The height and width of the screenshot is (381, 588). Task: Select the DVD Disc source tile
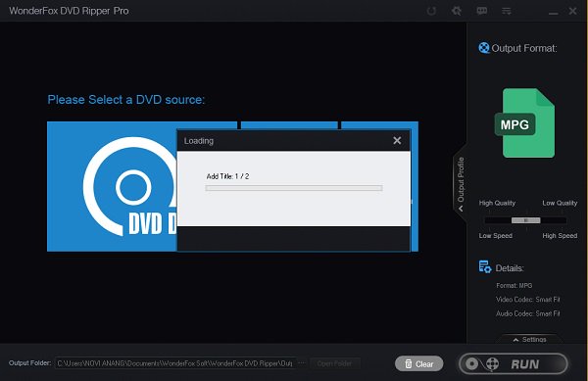(112, 186)
